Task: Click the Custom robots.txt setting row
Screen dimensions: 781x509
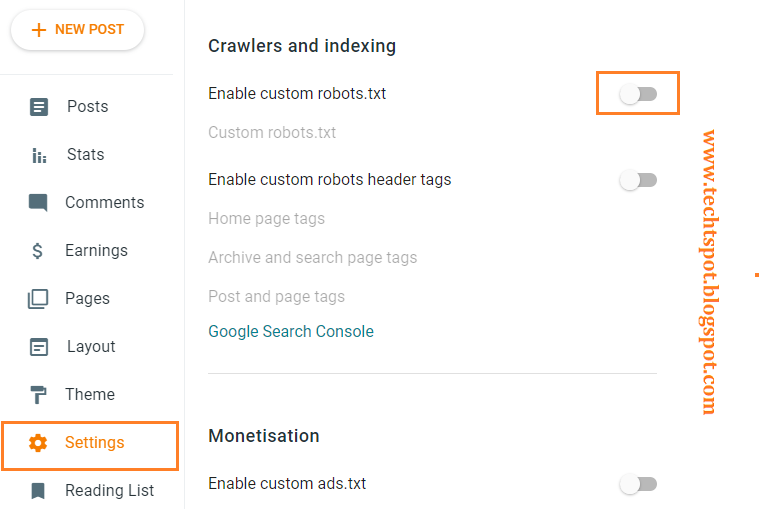Action: (x=272, y=133)
